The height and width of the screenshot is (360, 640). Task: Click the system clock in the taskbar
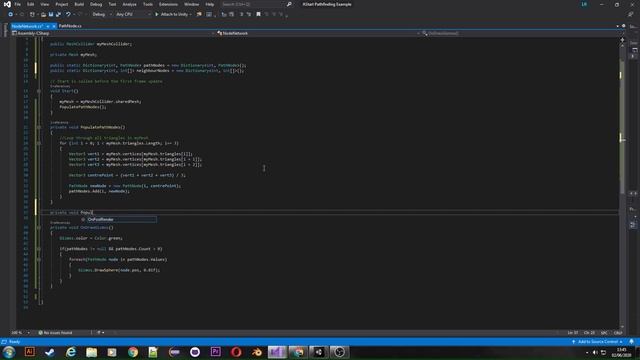click(x=622, y=352)
